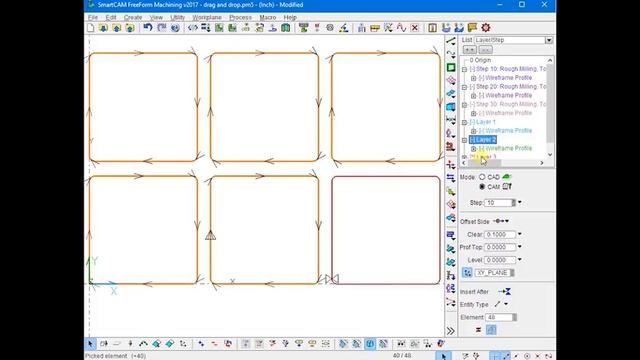Click the tree list vertical scrollbar
Image resolution: width=640 pixels, height=360 pixels.
550,107
